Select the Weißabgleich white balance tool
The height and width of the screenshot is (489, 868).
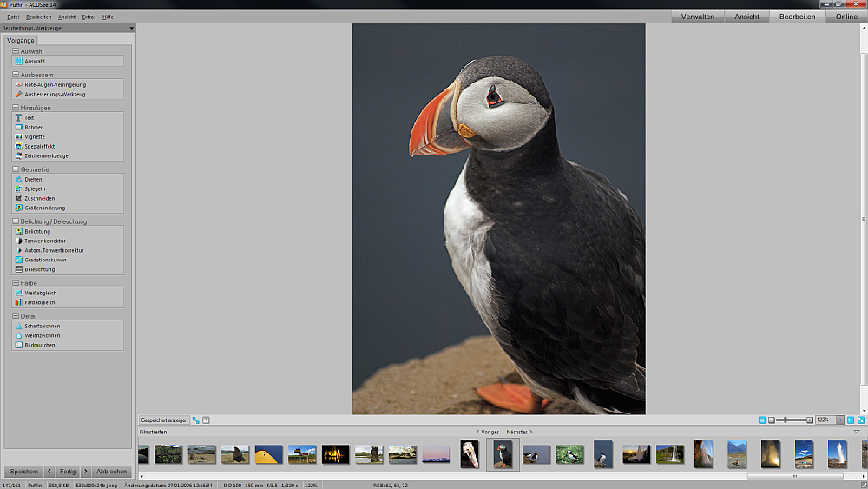coord(40,293)
